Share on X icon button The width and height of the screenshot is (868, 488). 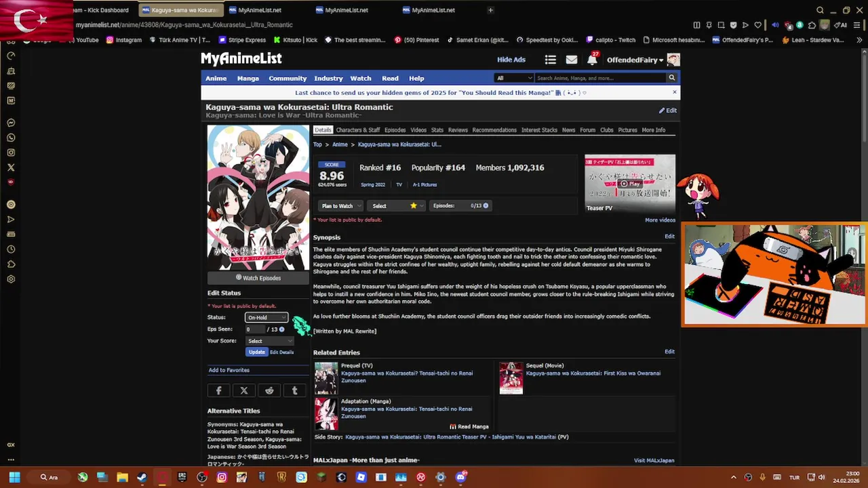(244, 390)
